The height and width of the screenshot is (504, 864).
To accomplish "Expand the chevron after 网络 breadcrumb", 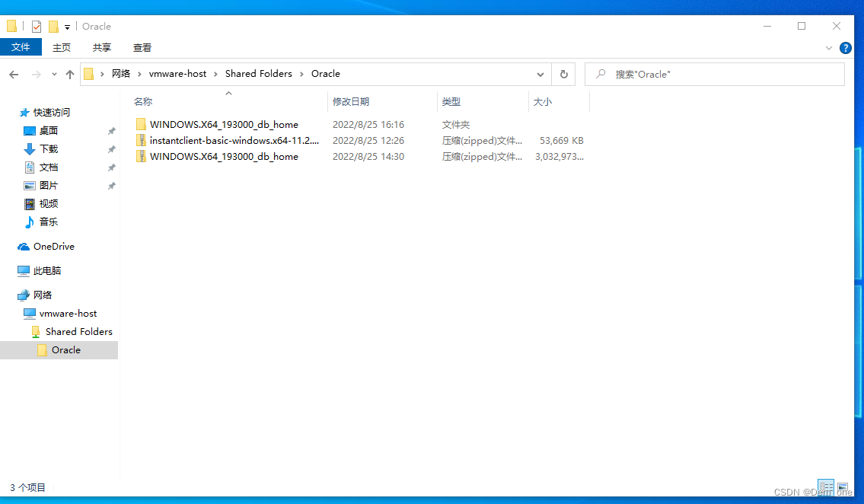I will (x=139, y=75).
